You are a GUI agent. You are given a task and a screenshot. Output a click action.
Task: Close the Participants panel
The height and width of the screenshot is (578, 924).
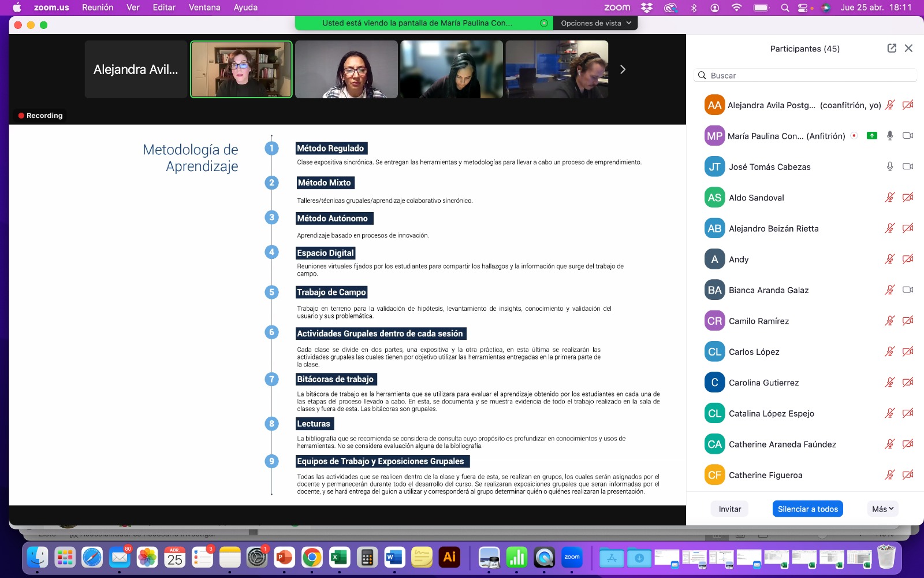click(908, 49)
